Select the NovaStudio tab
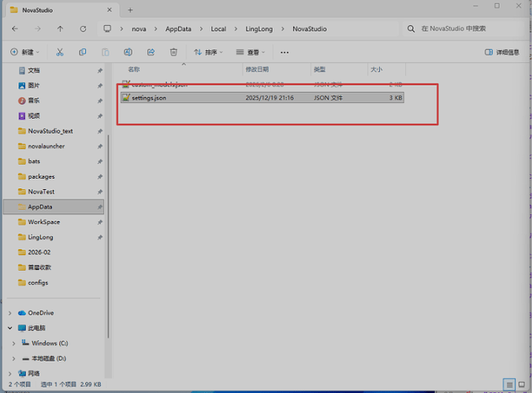 point(61,9)
